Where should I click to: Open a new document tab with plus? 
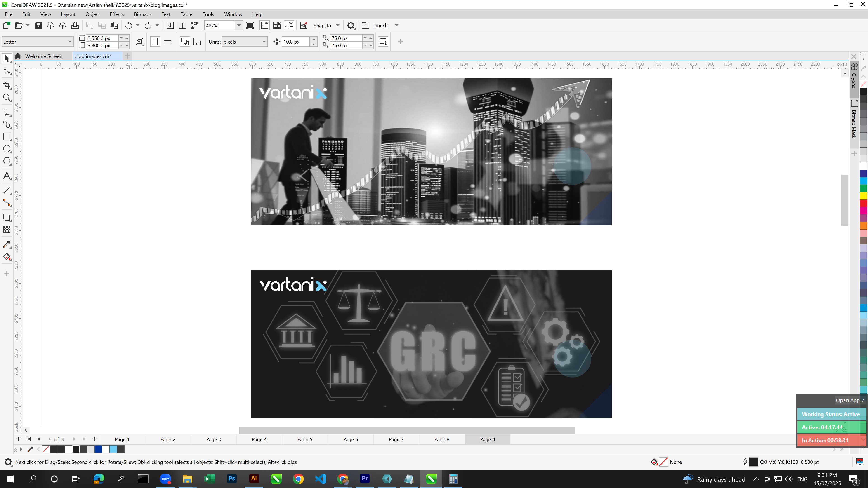coord(127,56)
